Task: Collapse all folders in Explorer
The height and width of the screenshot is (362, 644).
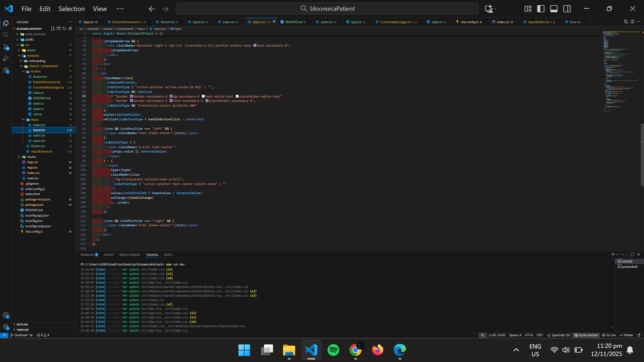Action: tap(70, 29)
